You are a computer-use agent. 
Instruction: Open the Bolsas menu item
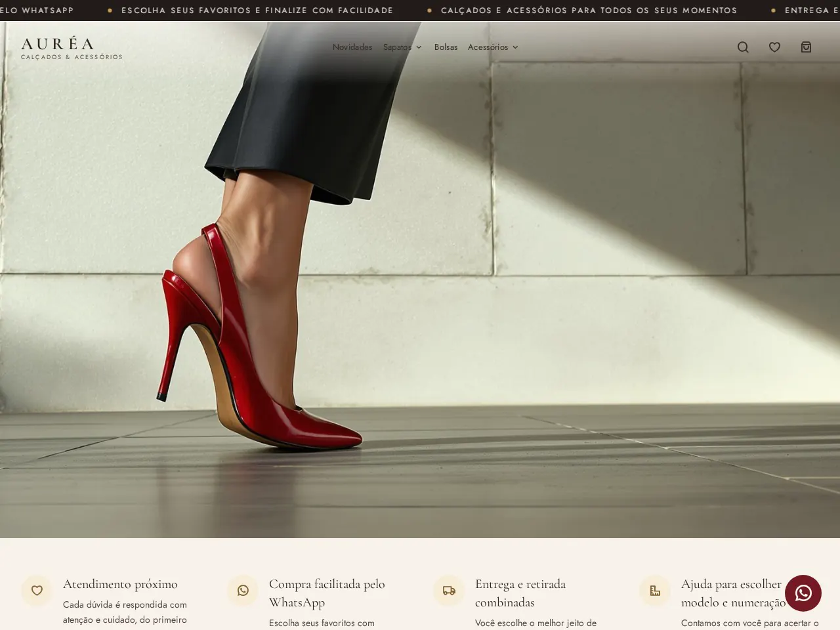pos(446,47)
